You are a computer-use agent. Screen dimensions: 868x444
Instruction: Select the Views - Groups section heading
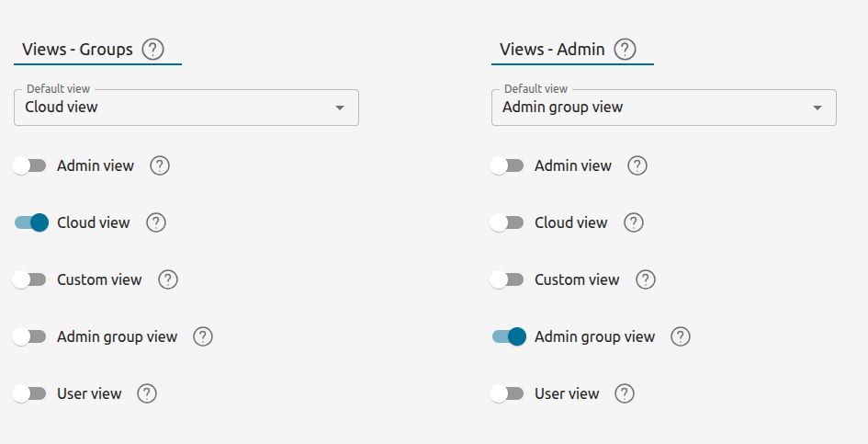point(77,50)
